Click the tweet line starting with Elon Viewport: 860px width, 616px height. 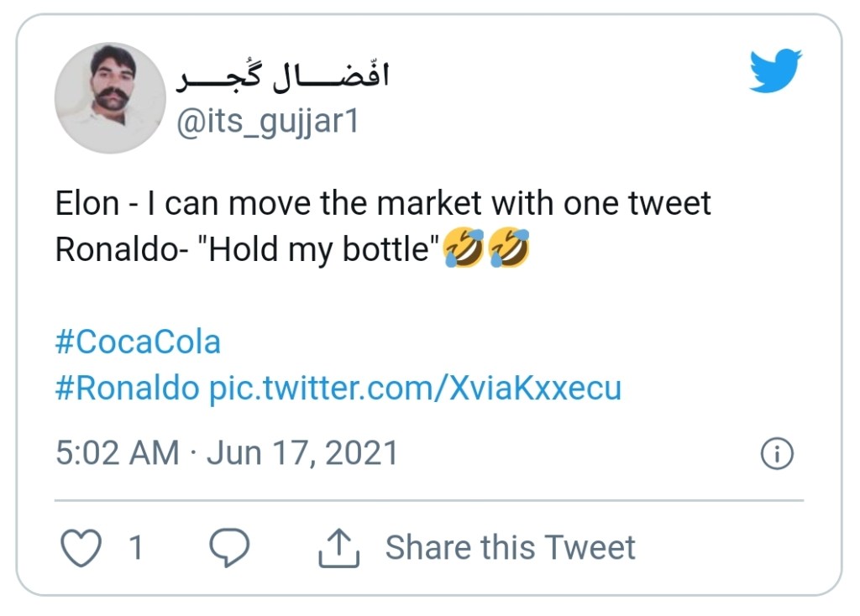click(x=383, y=204)
